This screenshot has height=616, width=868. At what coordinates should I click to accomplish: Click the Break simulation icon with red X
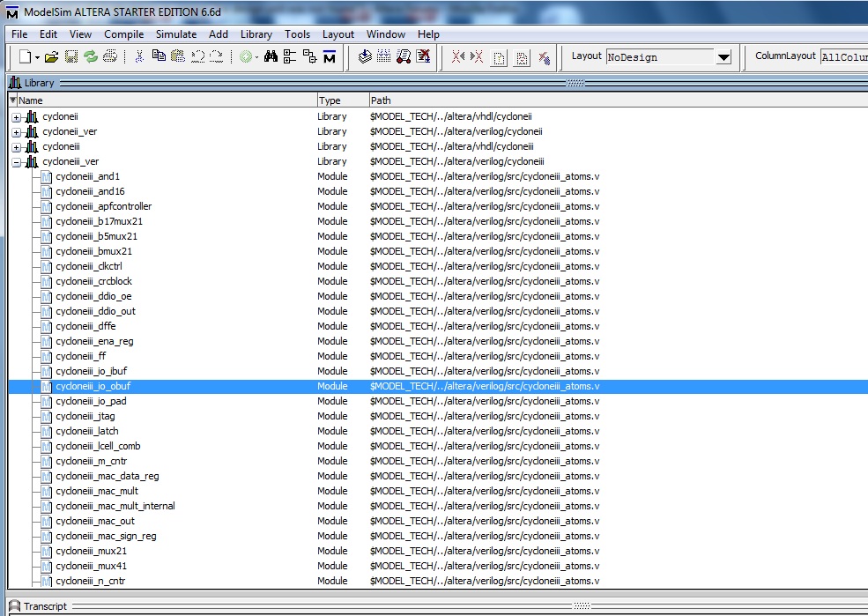[424, 56]
